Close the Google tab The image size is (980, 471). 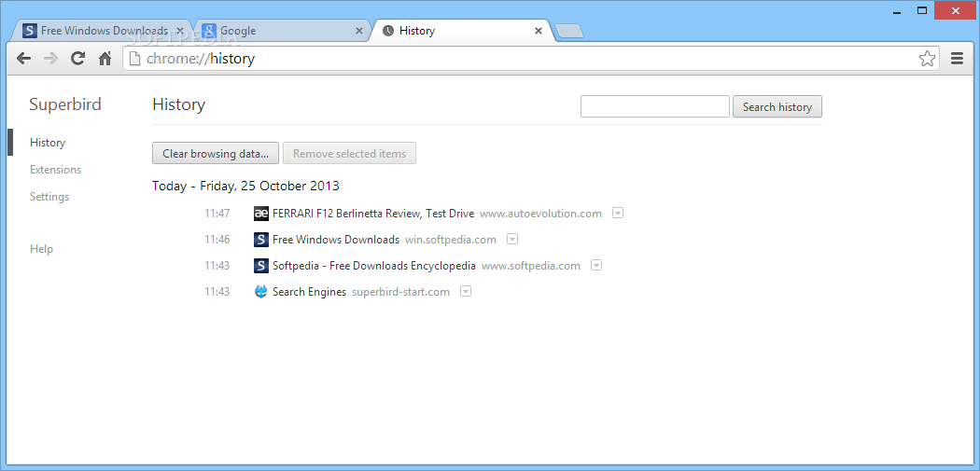coord(358,31)
